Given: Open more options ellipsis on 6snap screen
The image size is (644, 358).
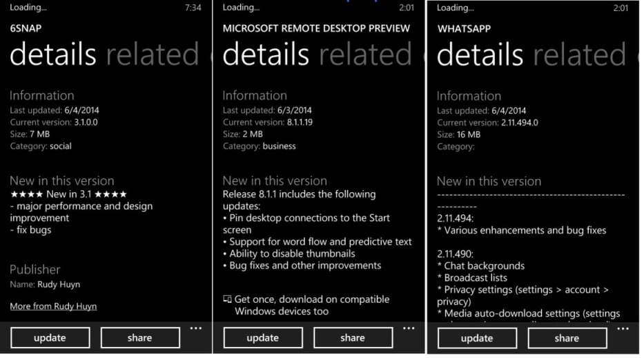Looking at the screenshot, I should (x=196, y=328).
